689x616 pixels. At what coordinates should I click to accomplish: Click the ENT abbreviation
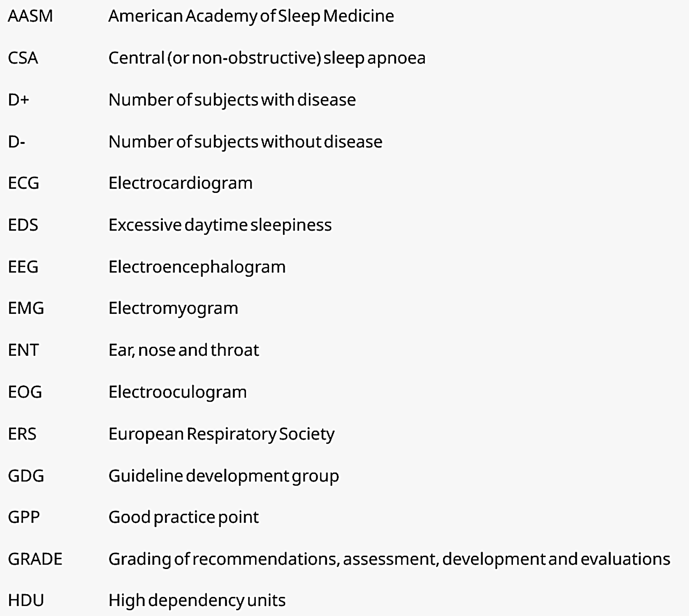[23, 350]
